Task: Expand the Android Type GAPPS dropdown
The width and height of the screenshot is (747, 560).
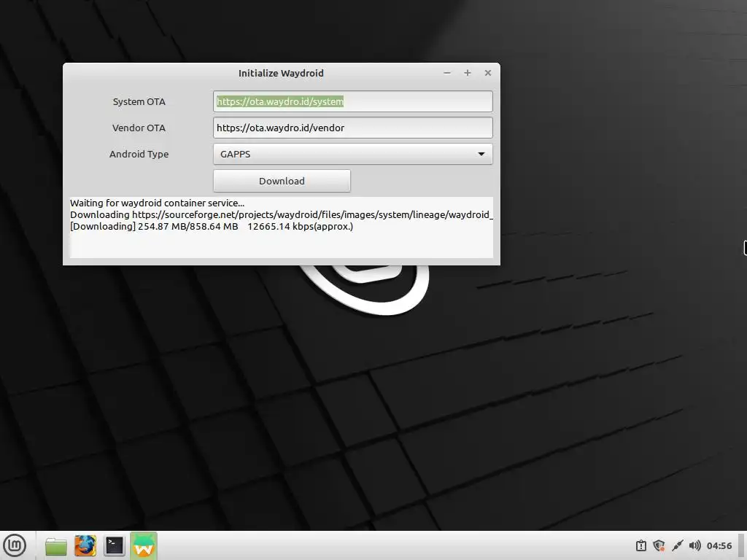Action: tap(352, 154)
